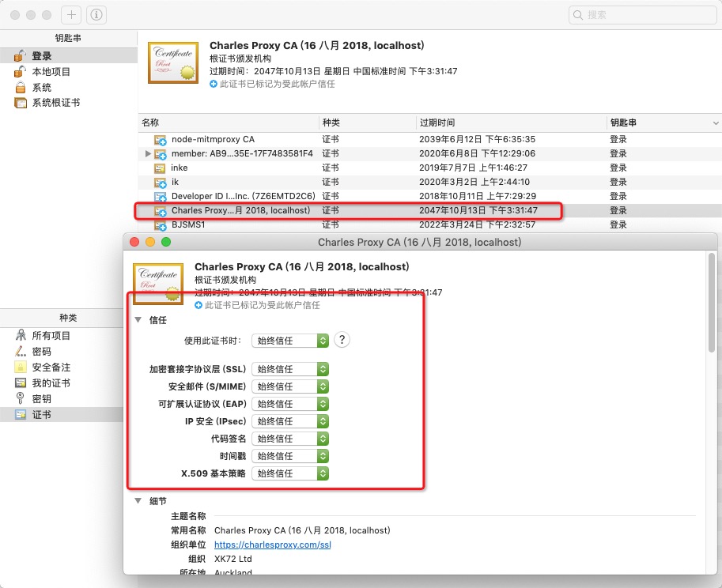Viewport: 722px width, 588px height.
Task: Open the charlesproxy.com/ssl link
Action: (x=273, y=545)
